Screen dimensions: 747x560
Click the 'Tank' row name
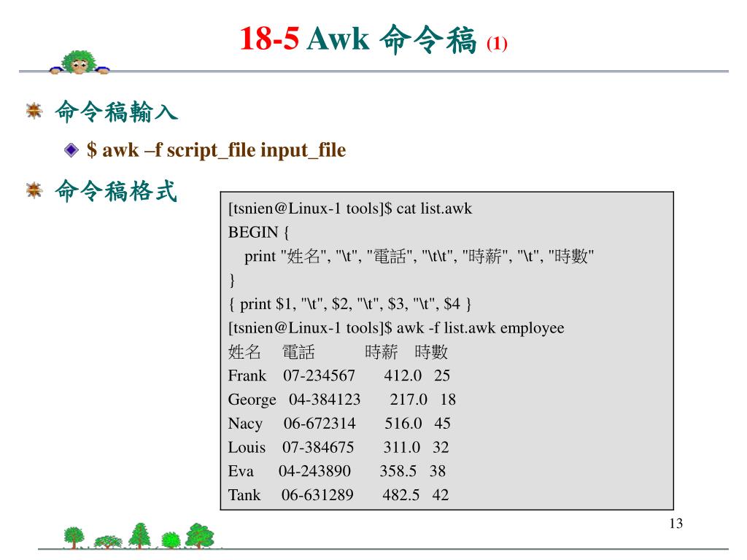(x=244, y=495)
